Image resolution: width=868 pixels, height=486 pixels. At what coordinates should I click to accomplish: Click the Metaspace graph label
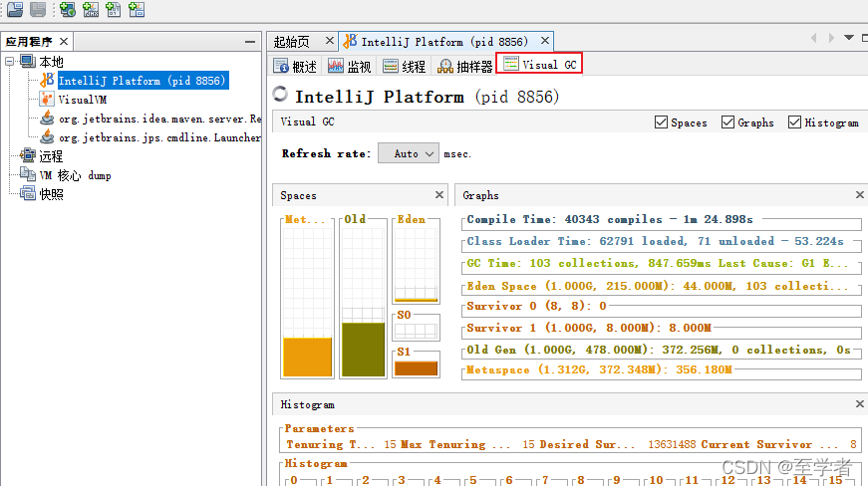pyautogui.click(x=600, y=369)
